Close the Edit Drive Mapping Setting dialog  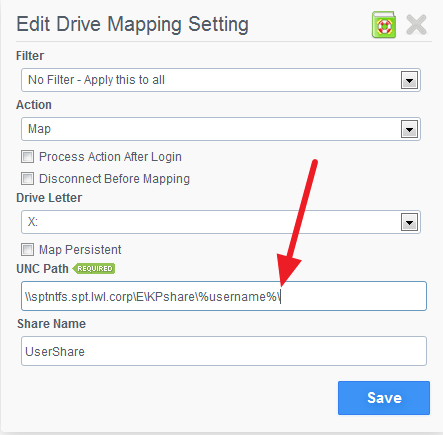click(x=417, y=25)
